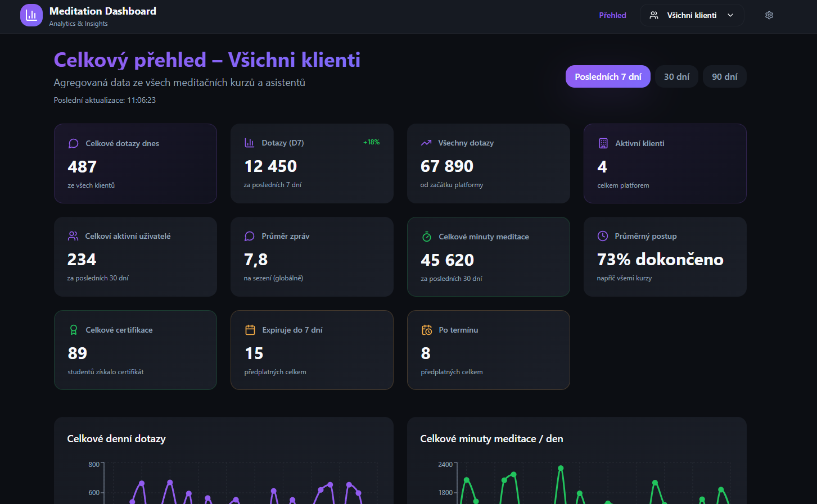The image size is (817, 504).
Task: Click the trend arrow icon on Všechny dotazy
Action: pyautogui.click(x=426, y=143)
